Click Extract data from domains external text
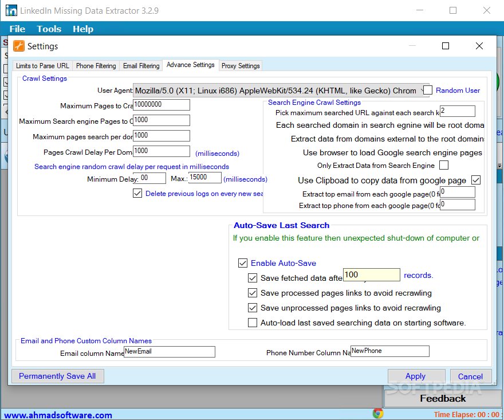Image resolution: width=504 pixels, height=420 pixels. pos(387,139)
